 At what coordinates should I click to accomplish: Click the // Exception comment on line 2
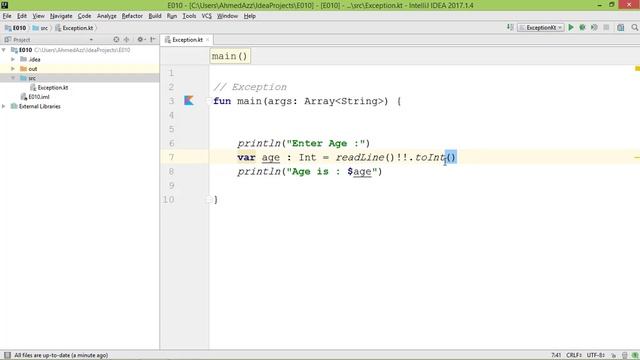pyautogui.click(x=250, y=87)
